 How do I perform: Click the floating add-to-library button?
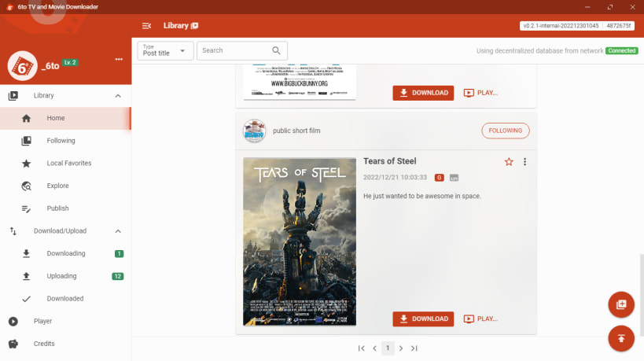[621, 304]
